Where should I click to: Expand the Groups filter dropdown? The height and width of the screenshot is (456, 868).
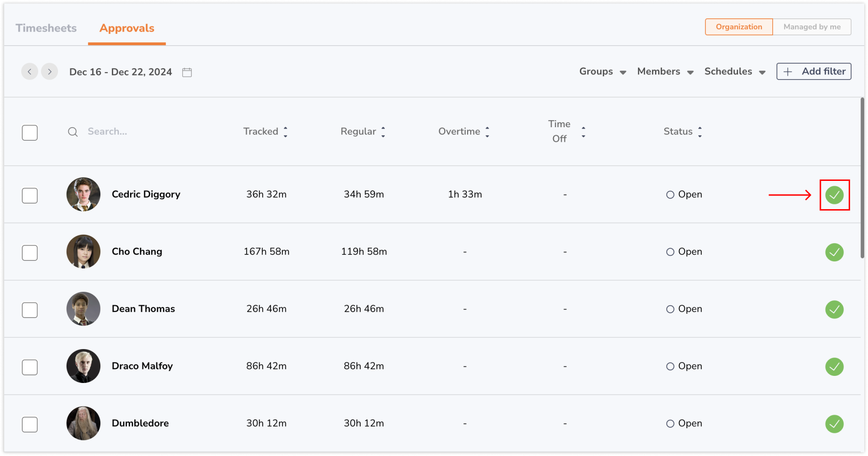click(x=603, y=72)
